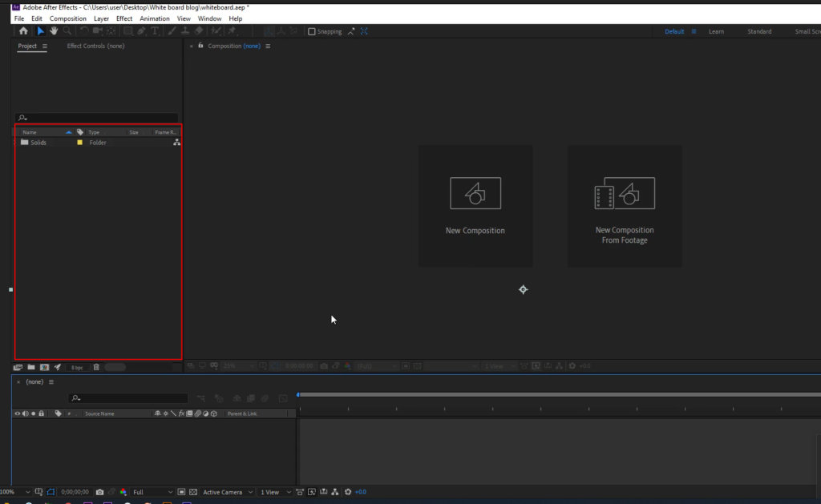Image resolution: width=821 pixels, height=504 pixels.
Task: Enable the Snapping checkbox
Action: click(311, 30)
